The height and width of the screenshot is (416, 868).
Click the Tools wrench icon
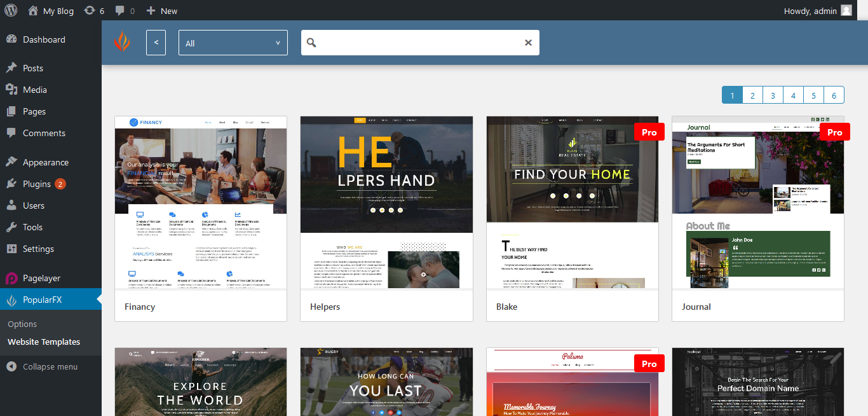click(x=11, y=227)
